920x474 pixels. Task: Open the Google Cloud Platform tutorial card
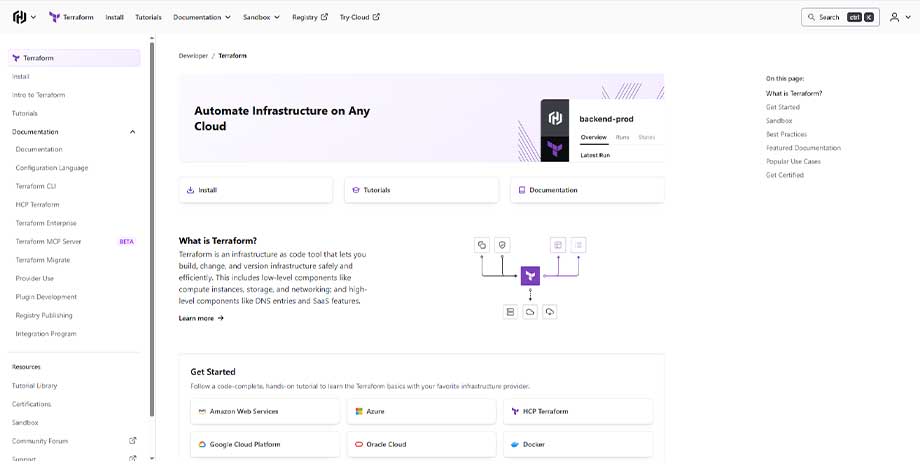coord(265,445)
